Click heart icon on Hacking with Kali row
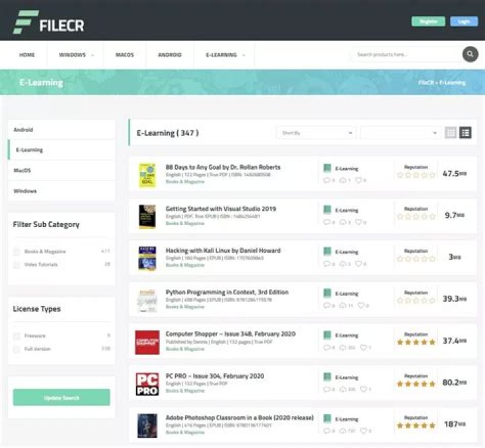 coord(358,263)
